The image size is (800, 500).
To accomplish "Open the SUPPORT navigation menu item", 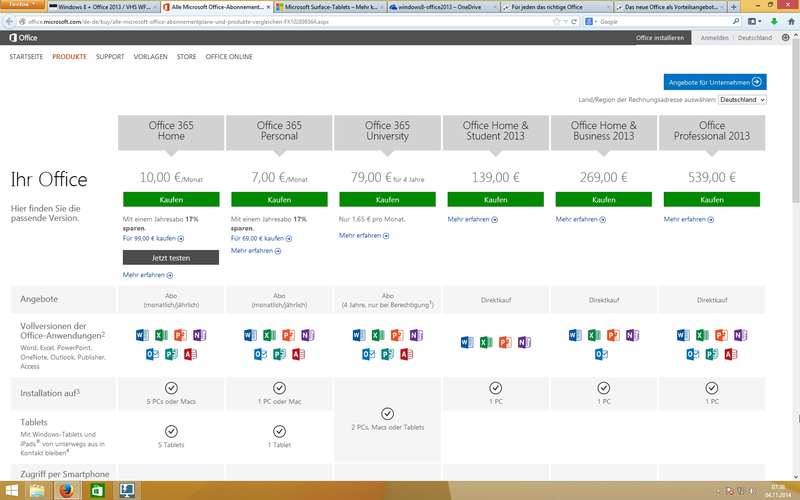I will [x=110, y=57].
